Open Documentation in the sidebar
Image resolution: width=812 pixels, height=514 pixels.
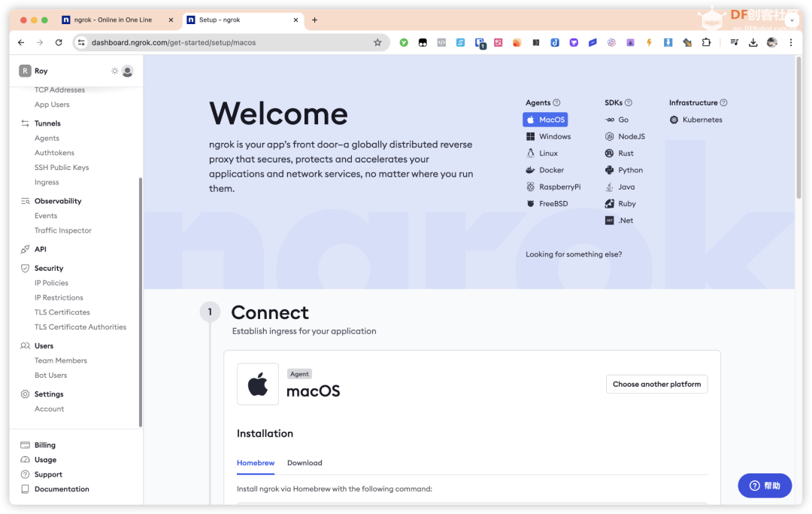[62, 489]
